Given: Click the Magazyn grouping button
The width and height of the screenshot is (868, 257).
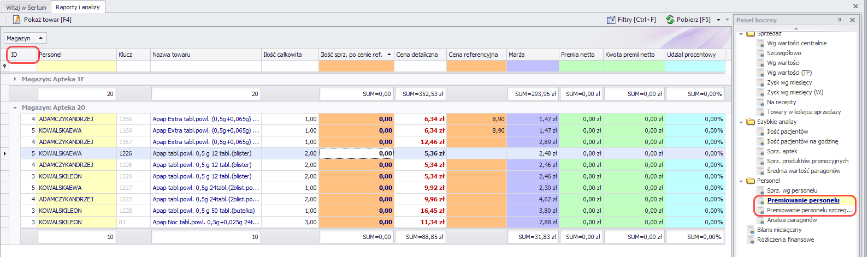Looking at the screenshot, I should pyautogui.click(x=25, y=38).
